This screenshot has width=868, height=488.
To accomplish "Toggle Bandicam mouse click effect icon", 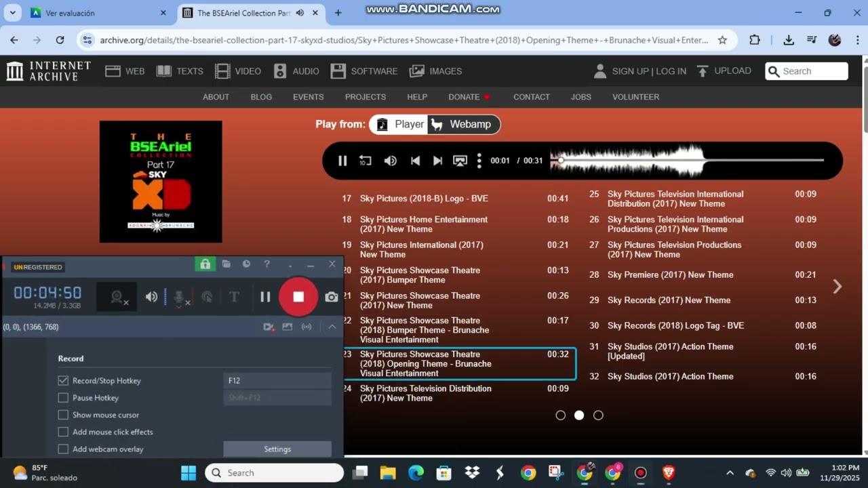I will point(208,297).
